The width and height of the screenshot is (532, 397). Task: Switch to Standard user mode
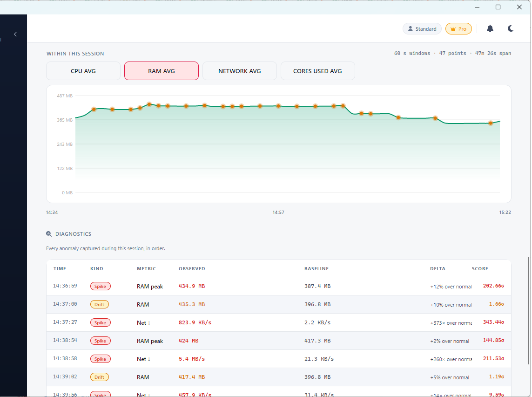422,29
